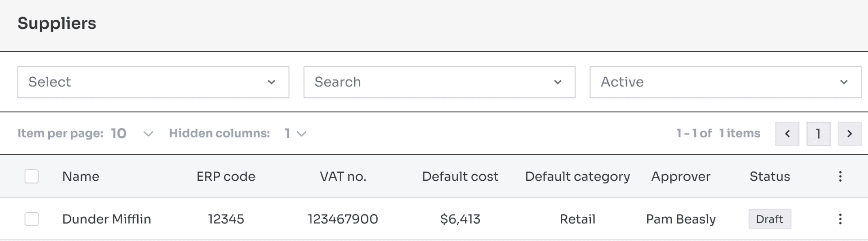Open the Active status filter dropdown
The height and width of the screenshot is (241, 868).
(725, 82)
